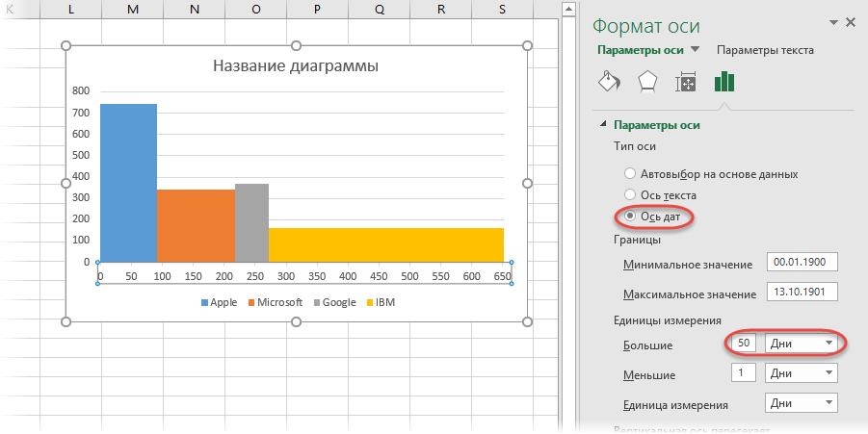This screenshot has width=868, height=434.
Task: Select Ось текста radio button
Action: click(629, 194)
